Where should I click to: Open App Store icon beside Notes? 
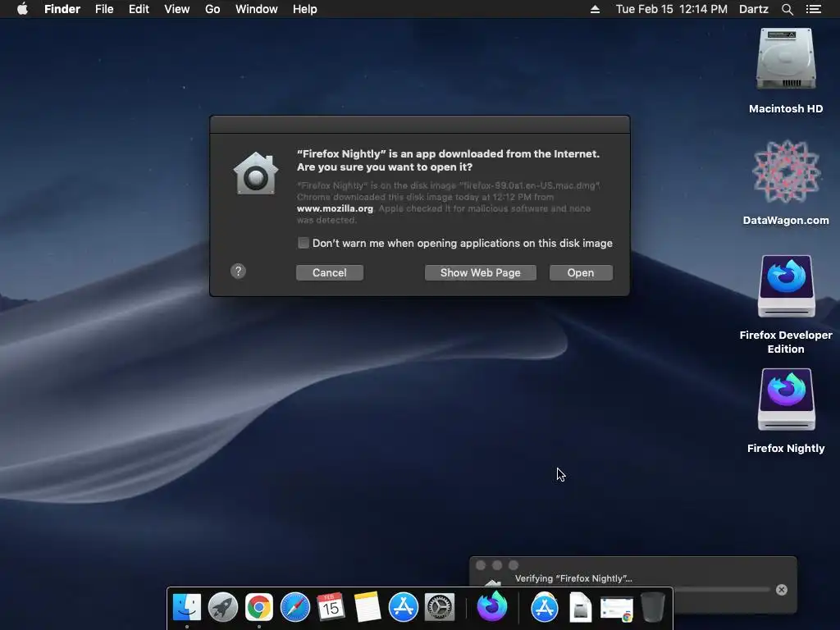pyautogui.click(x=404, y=608)
